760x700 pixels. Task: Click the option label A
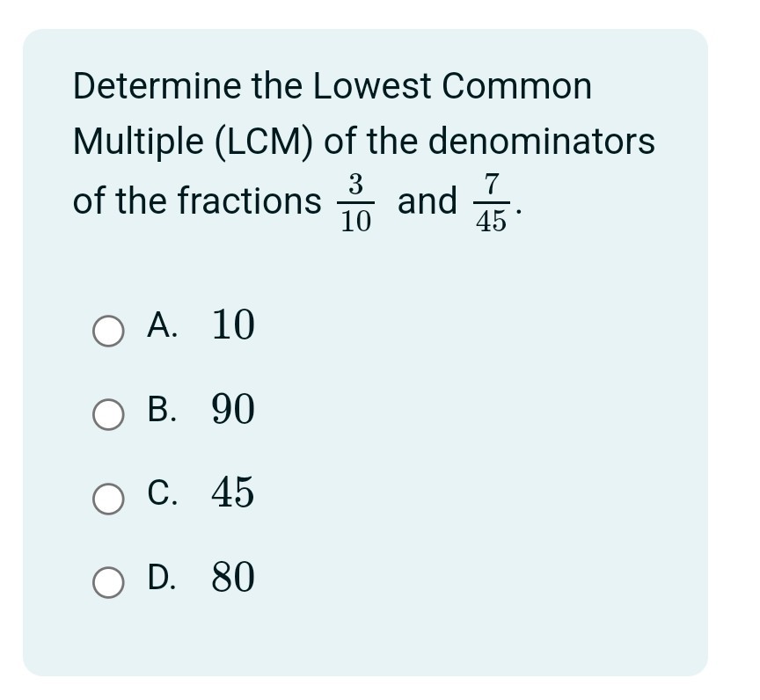click(x=159, y=326)
